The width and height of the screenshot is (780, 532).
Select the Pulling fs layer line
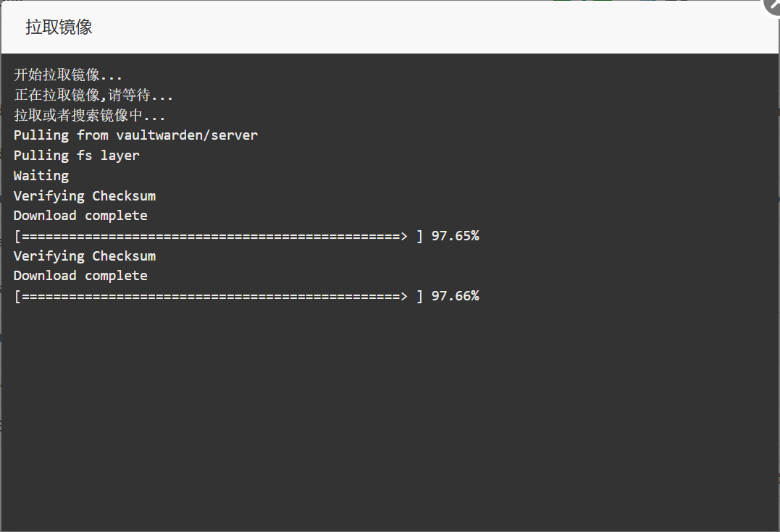77,156
